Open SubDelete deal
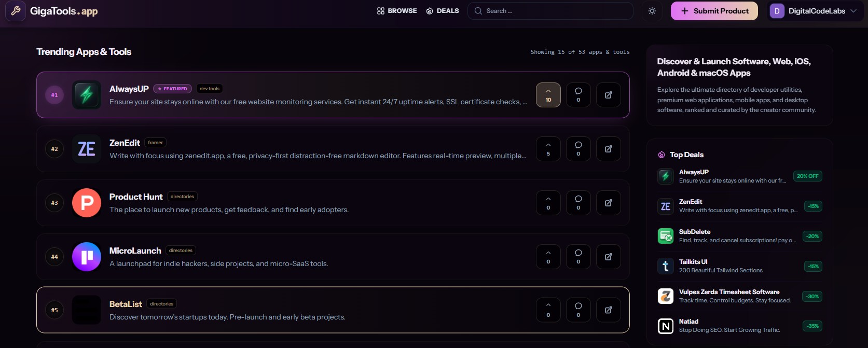Image resolution: width=868 pixels, height=348 pixels. point(740,236)
